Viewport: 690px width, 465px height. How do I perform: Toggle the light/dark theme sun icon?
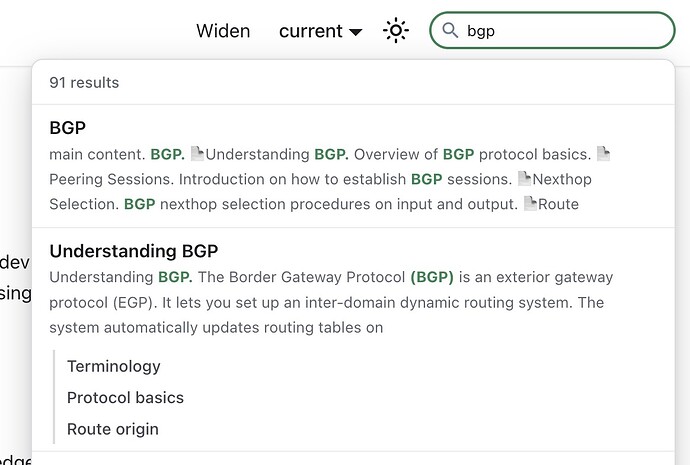pos(396,30)
